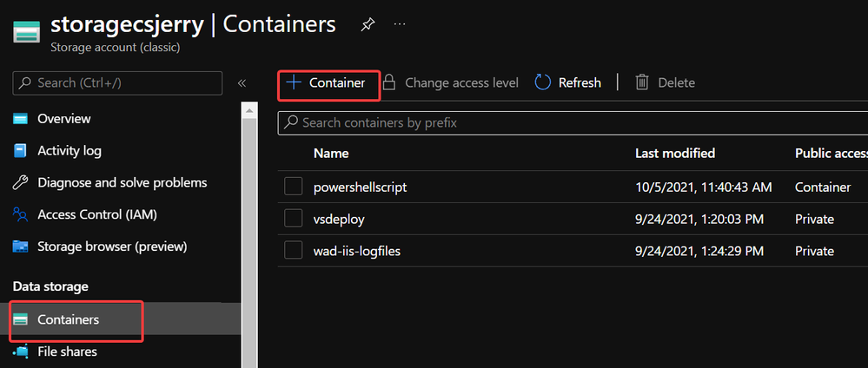Open the wad-iis-logfiles container

(x=356, y=251)
